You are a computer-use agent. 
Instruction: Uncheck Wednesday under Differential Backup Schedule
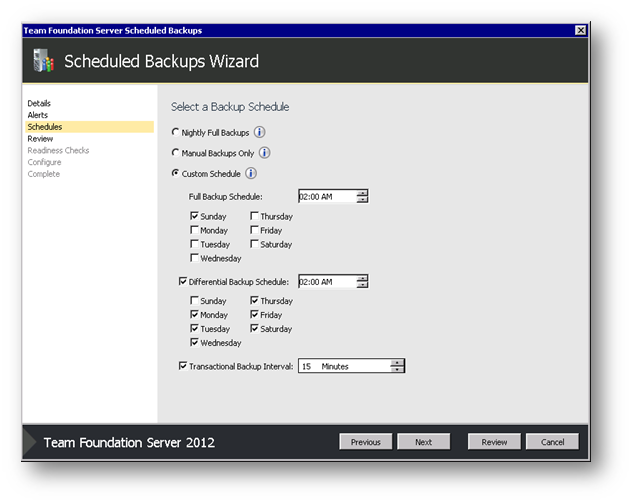click(x=194, y=342)
